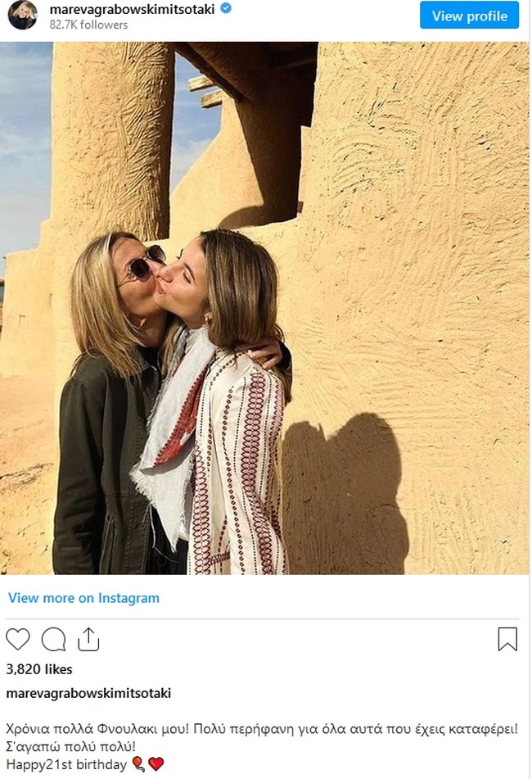This screenshot has height=779, width=532.
Task: View the 3,820 likes count
Action: tap(39, 669)
